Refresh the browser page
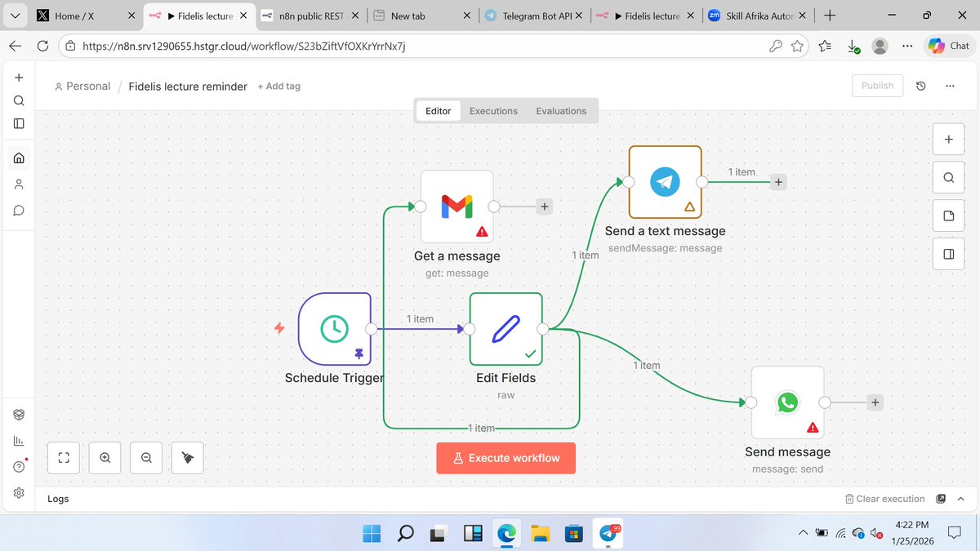Image resolution: width=980 pixels, height=551 pixels. click(42, 47)
